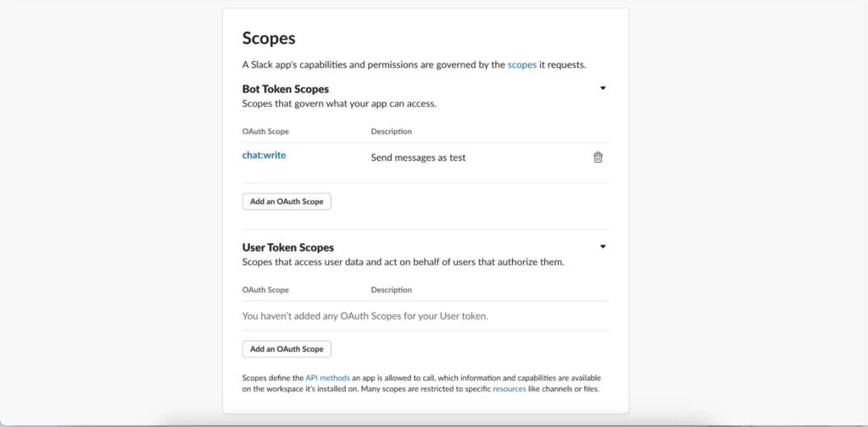
Task: Add an OAuth Scope under User Token Scopes
Action: point(287,349)
